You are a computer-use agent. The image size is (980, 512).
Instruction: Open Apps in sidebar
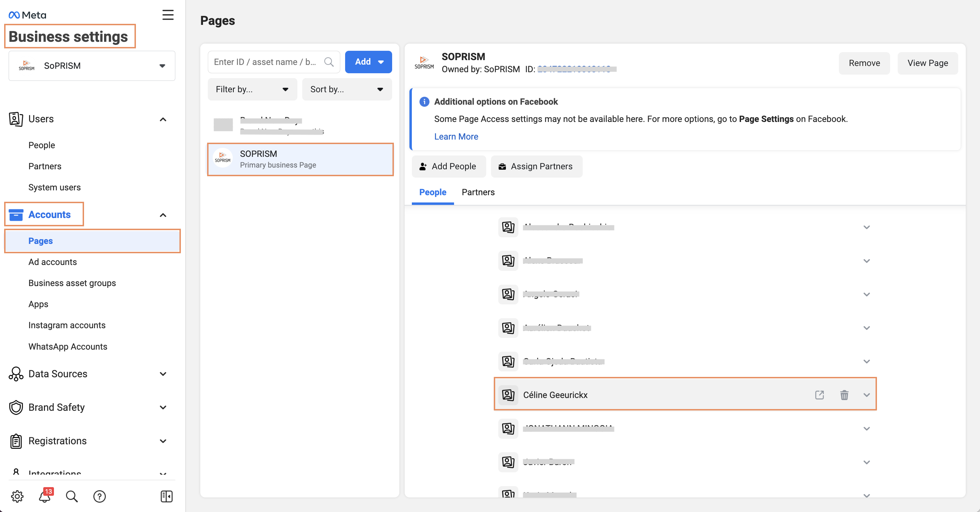[x=38, y=304]
